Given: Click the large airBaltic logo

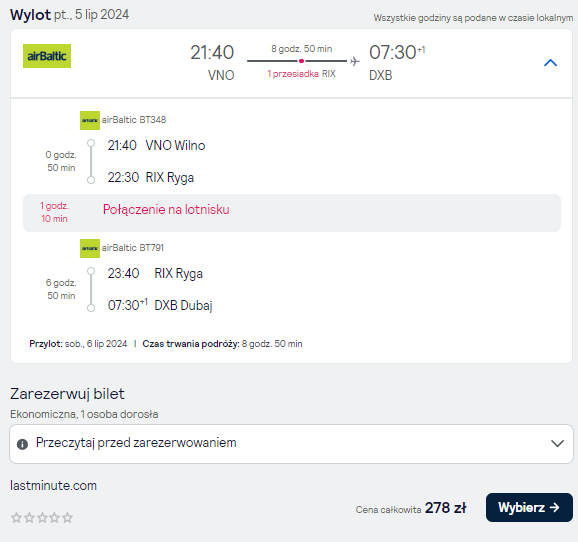Looking at the screenshot, I should (x=47, y=56).
